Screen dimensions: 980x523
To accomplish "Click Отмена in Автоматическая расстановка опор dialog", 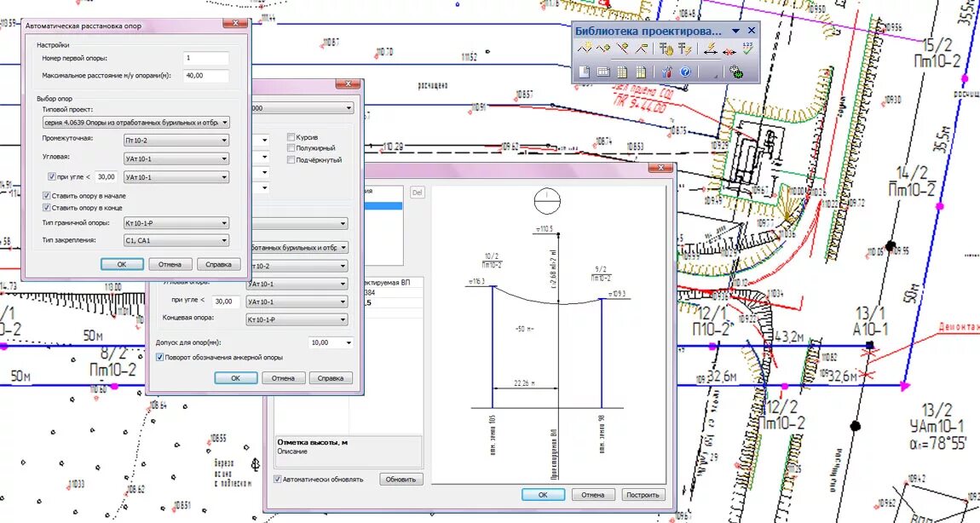I will pyautogui.click(x=170, y=264).
